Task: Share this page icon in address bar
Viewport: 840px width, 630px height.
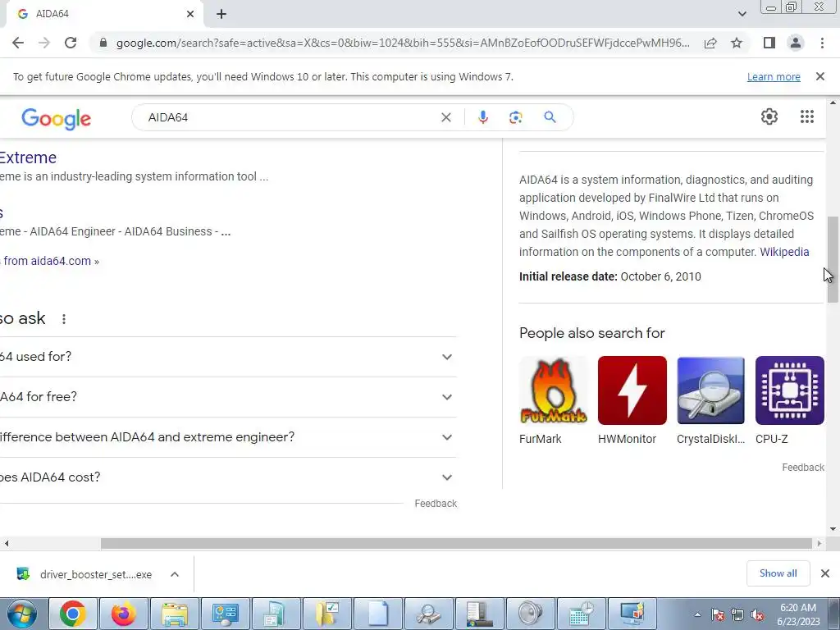Action: coord(710,43)
